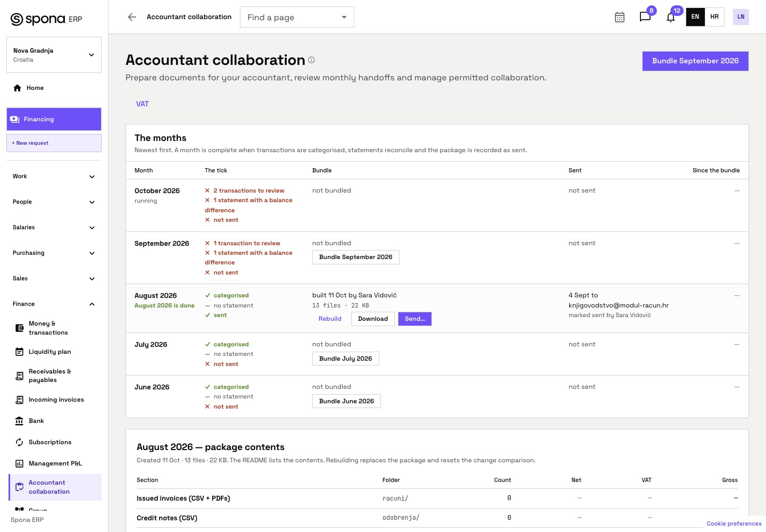Click the Home house icon
This screenshot has width=766, height=532.
coord(18,88)
